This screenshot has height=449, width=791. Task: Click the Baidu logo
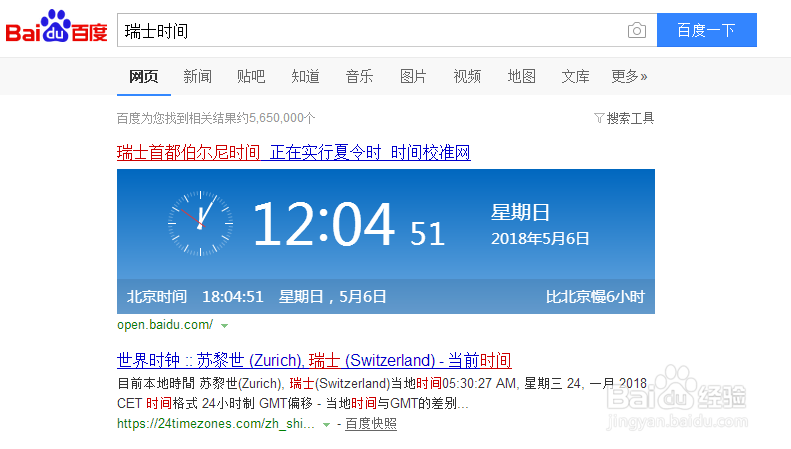click(56, 26)
